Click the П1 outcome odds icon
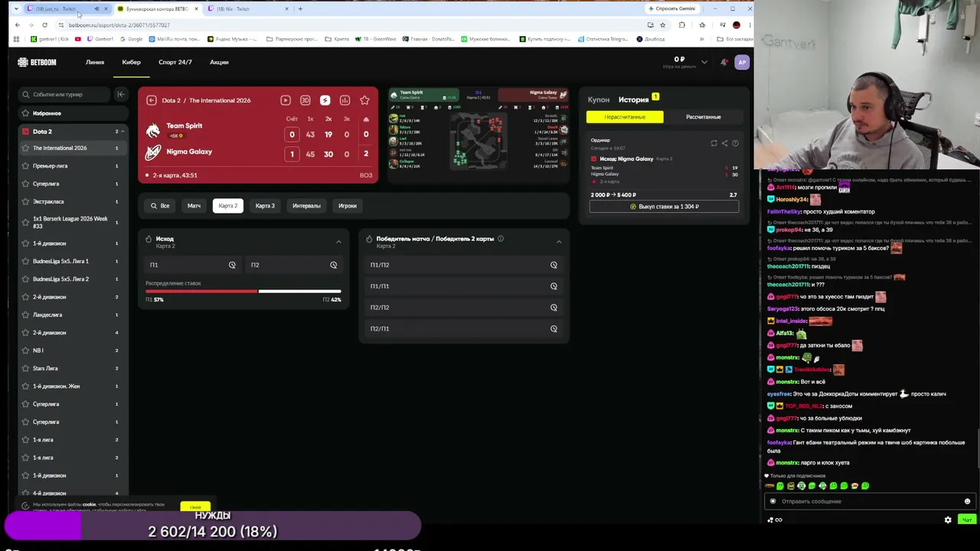The height and width of the screenshot is (551, 980). (232, 265)
